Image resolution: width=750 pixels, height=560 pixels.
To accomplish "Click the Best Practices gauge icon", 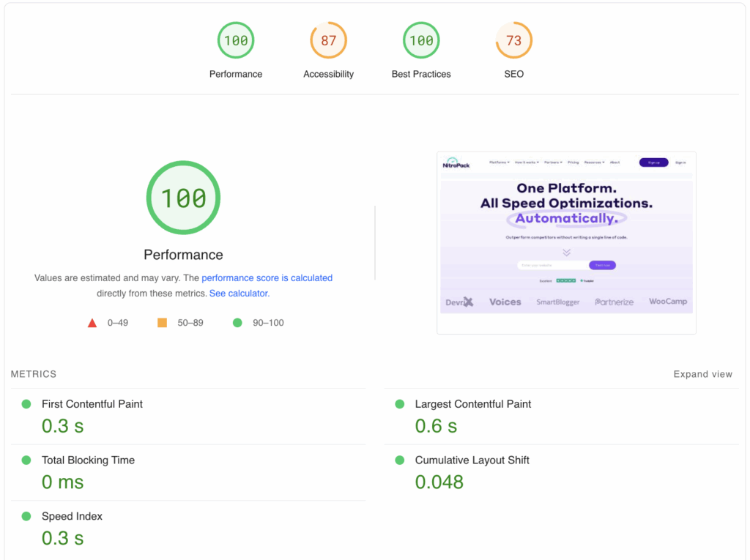I will [x=421, y=40].
